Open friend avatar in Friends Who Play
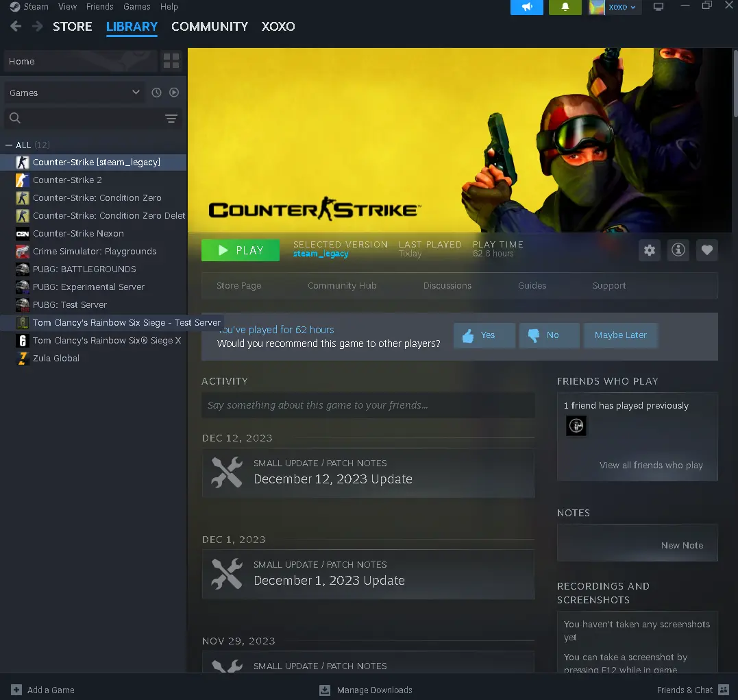Screen dimensions: 738x700 [576, 426]
